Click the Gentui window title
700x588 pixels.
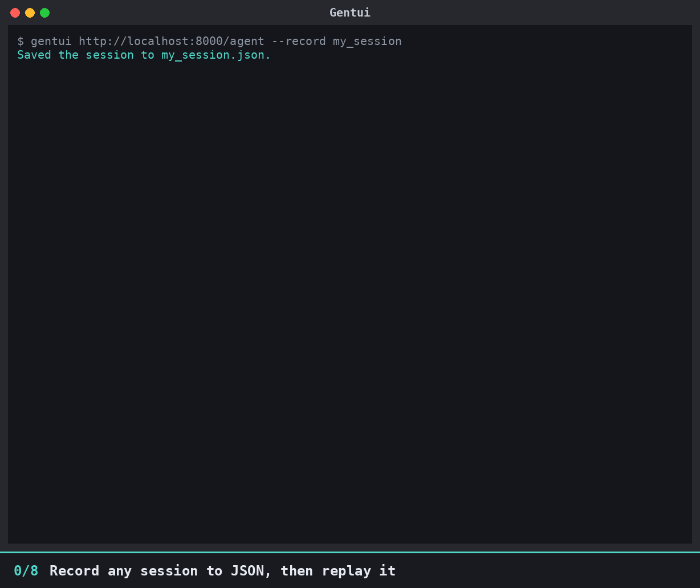coord(350,13)
